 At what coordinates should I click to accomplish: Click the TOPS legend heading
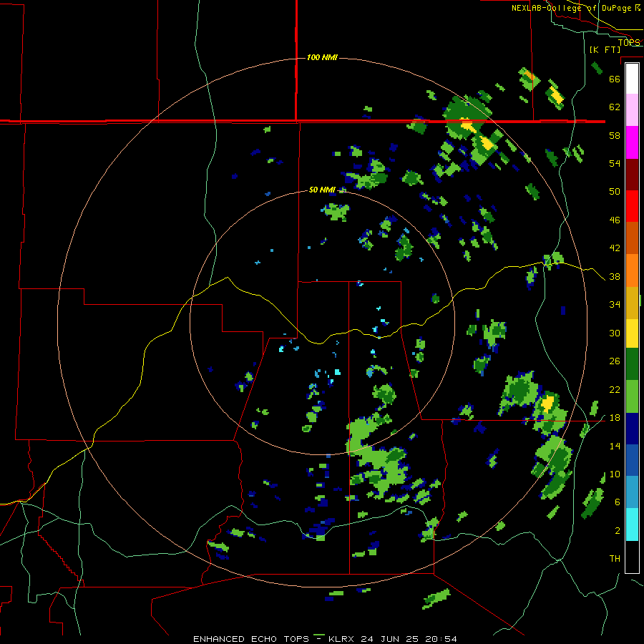(x=629, y=42)
